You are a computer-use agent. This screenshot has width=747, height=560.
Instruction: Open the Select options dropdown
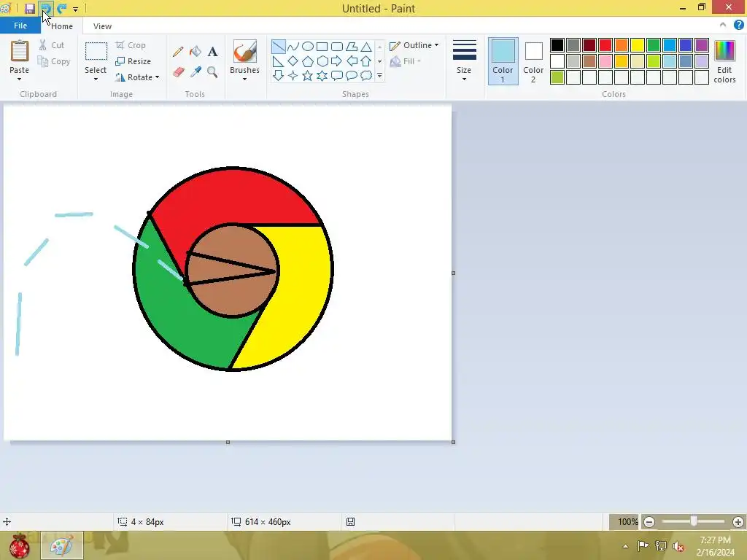96,79
